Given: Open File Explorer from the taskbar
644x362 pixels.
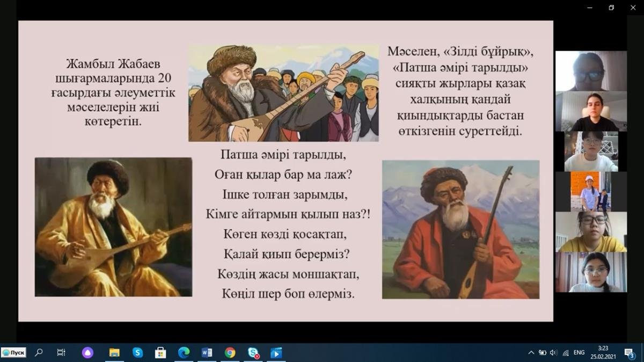Looking at the screenshot, I should (x=114, y=353).
